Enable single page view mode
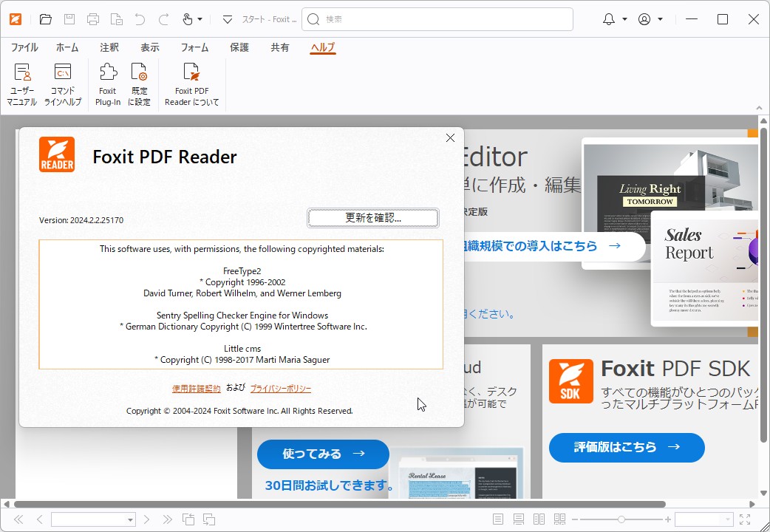 [x=497, y=519]
